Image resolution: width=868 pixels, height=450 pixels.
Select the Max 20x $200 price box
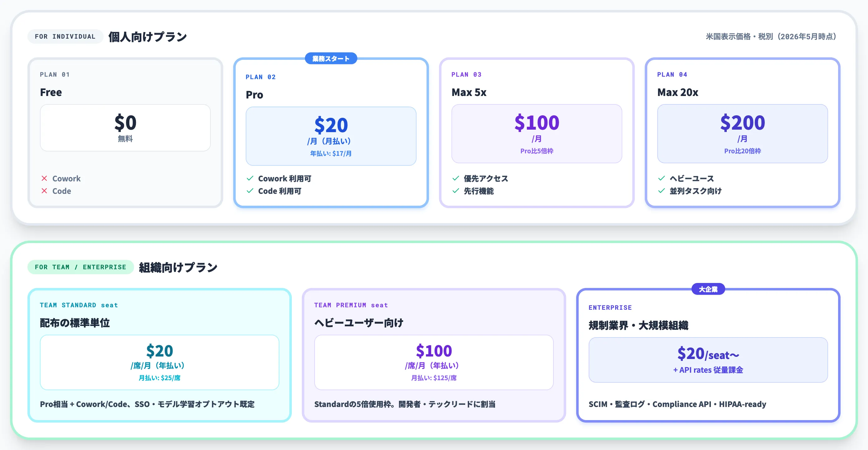pyautogui.click(x=742, y=134)
